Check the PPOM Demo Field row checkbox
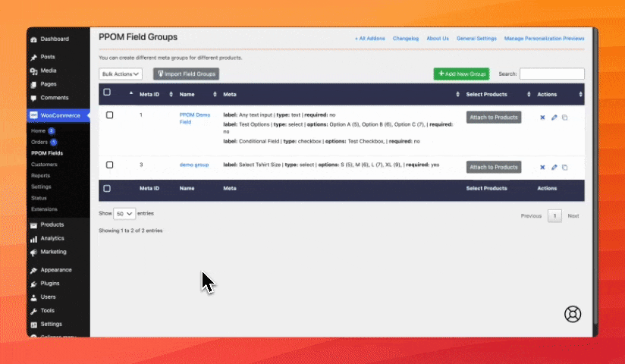Viewport: 625px width, 364px height. [110, 115]
